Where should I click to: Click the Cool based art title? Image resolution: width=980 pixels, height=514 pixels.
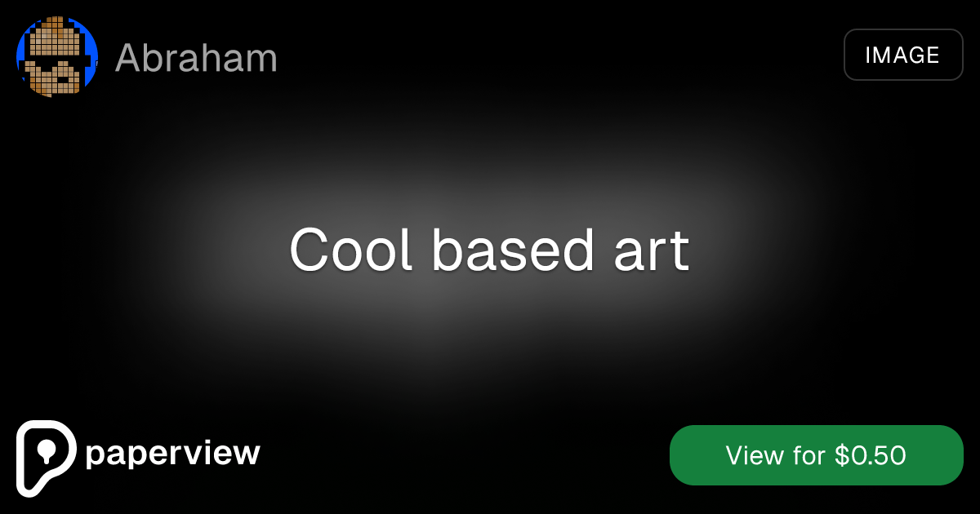pos(489,250)
